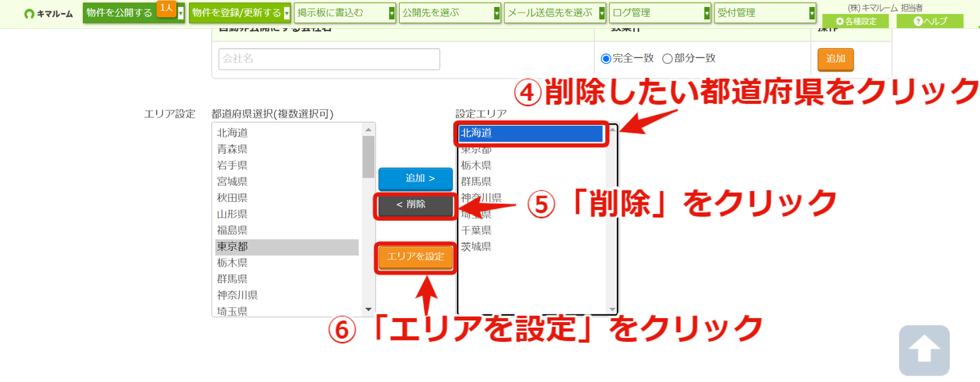Expand the 物件を登録/更新する dropdown arrow

[x=287, y=13]
